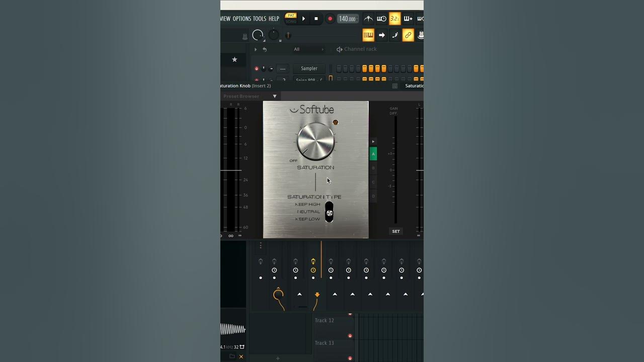
Task: Toggle the highlighted chain link icon
Action: [408, 35]
